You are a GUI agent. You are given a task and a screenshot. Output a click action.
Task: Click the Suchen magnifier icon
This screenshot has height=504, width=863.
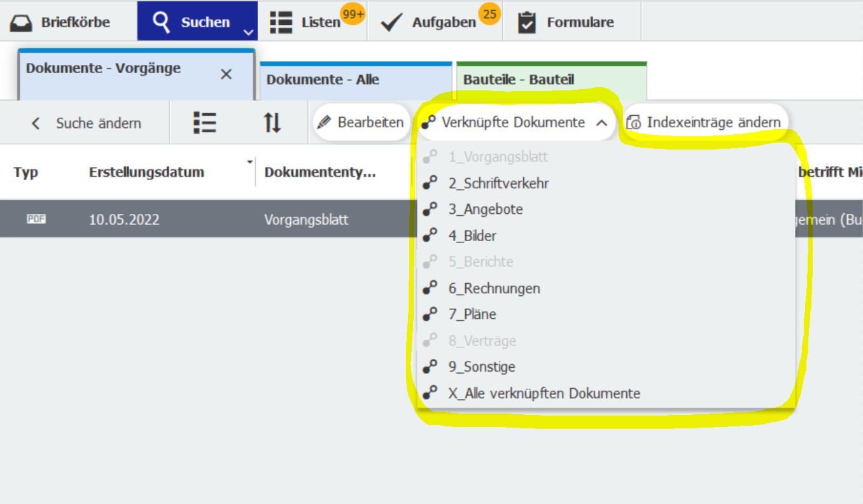(x=163, y=22)
